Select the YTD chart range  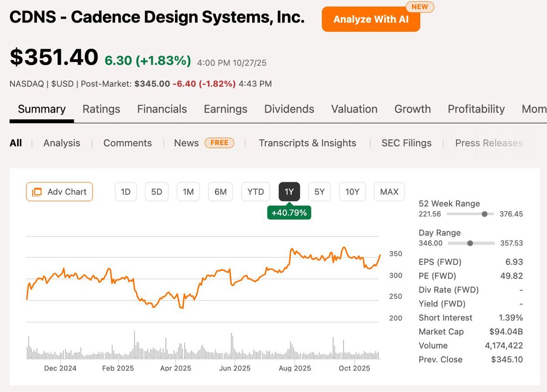[255, 192]
